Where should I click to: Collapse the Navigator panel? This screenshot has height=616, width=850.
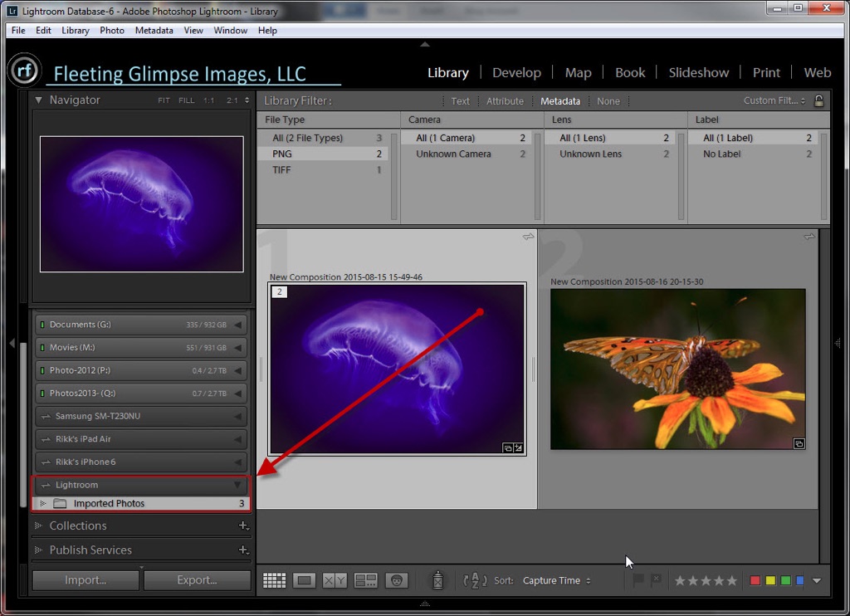39,100
